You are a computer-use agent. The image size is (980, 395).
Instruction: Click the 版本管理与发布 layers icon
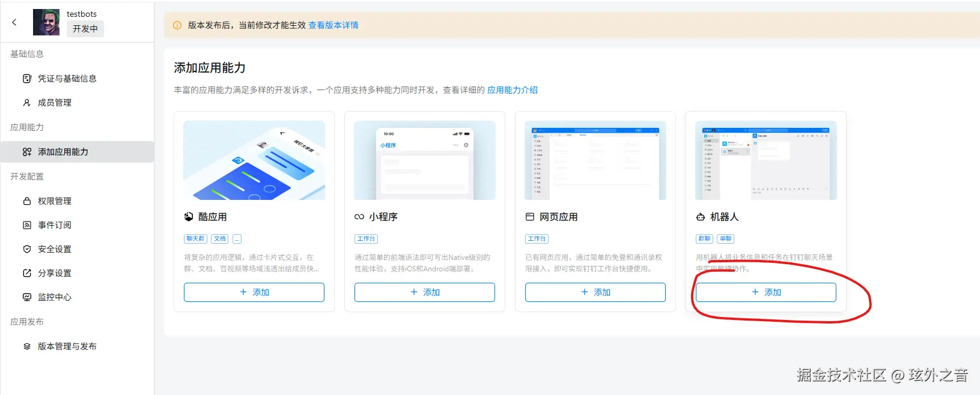(x=27, y=346)
